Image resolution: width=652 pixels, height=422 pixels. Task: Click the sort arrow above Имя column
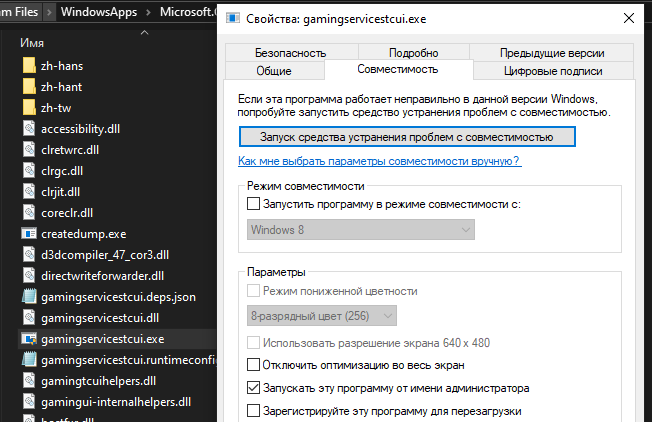click(x=144, y=32)
